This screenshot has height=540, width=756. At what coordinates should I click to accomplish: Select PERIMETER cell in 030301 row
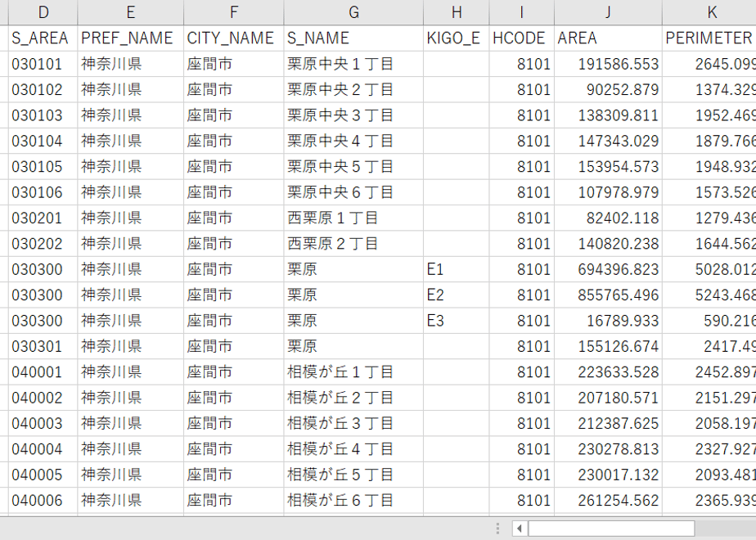pos(709,346)
